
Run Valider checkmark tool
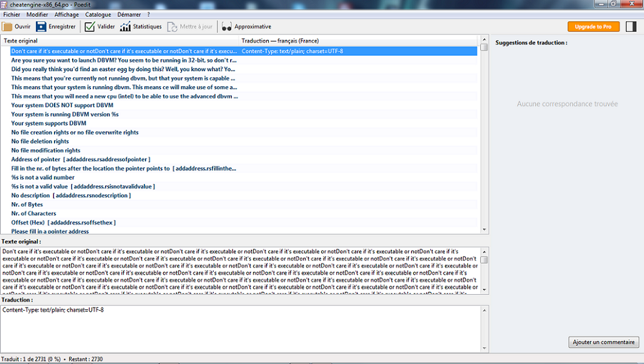[x=90, y=27]
